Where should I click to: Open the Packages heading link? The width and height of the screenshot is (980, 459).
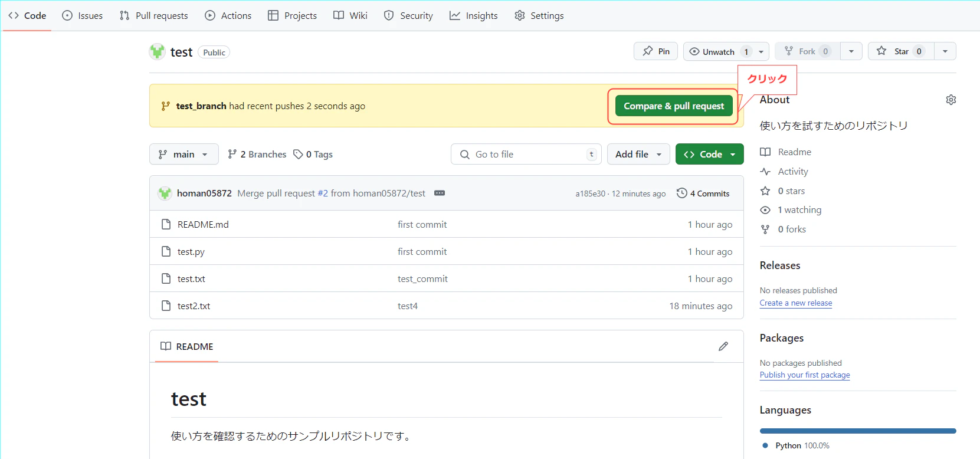782,338
